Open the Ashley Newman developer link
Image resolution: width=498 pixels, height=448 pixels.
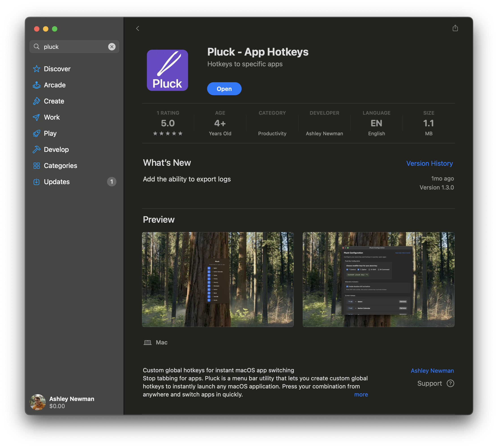coord(432,371)
